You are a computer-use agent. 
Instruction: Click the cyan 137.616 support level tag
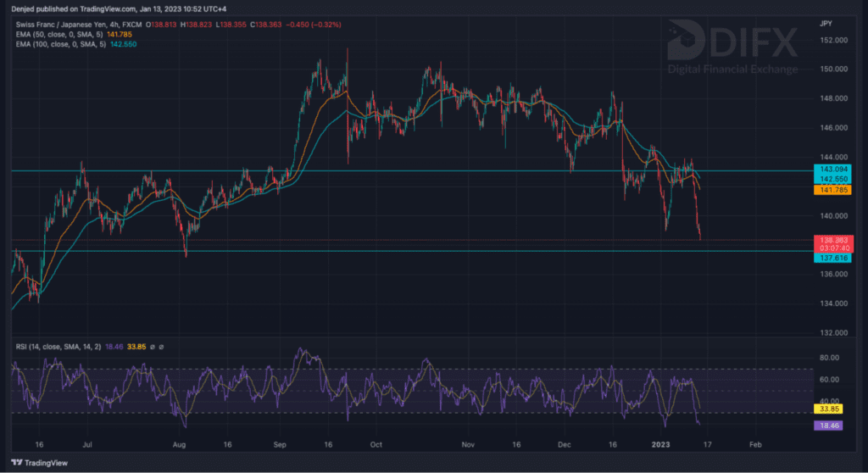pos(830,258)
